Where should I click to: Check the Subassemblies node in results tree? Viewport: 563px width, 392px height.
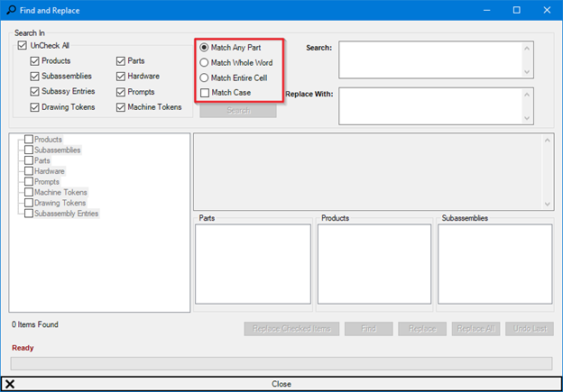[29, 150]
